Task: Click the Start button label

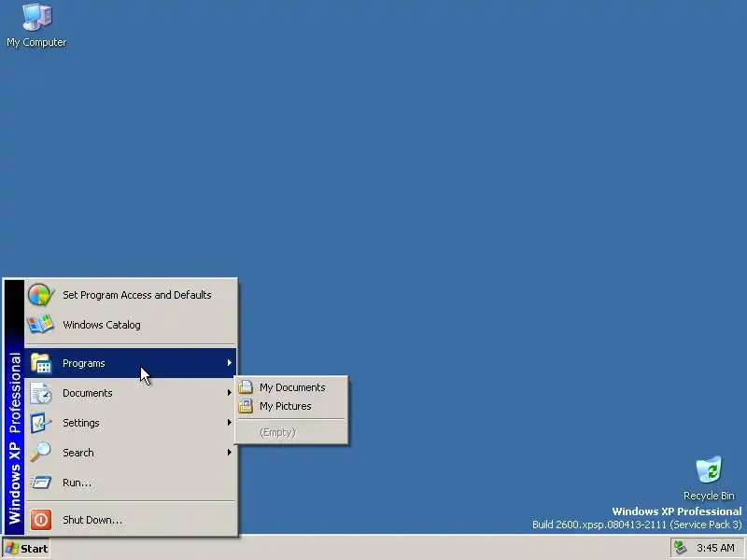Action: click(x=35, y=549)
